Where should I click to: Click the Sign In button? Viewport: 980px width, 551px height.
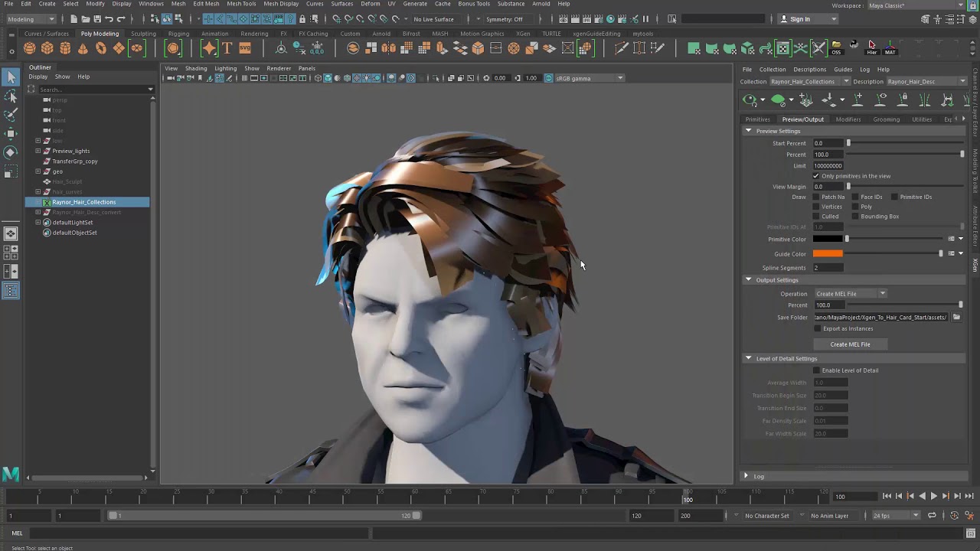[x=800, y=19]
